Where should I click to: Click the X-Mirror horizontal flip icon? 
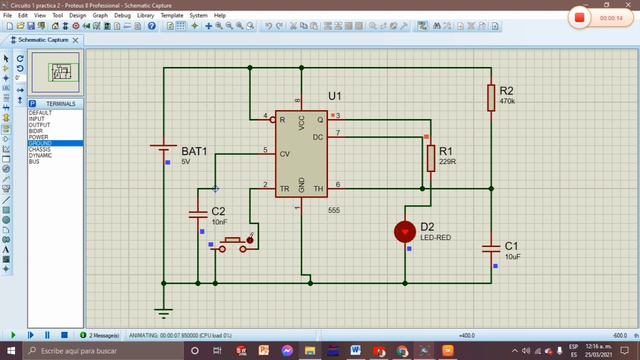(x=20, y=90)
